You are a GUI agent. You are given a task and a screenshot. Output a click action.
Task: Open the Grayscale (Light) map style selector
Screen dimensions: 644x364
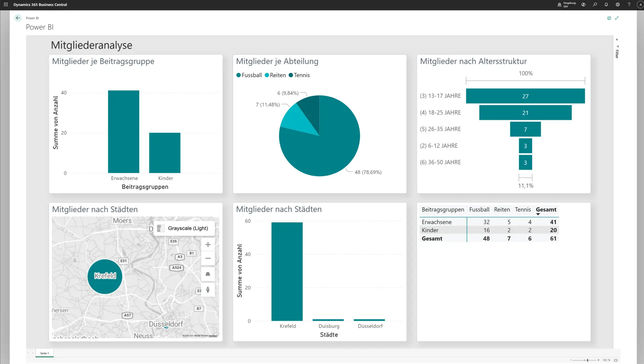pyautogui.click(x=184, y=228)
